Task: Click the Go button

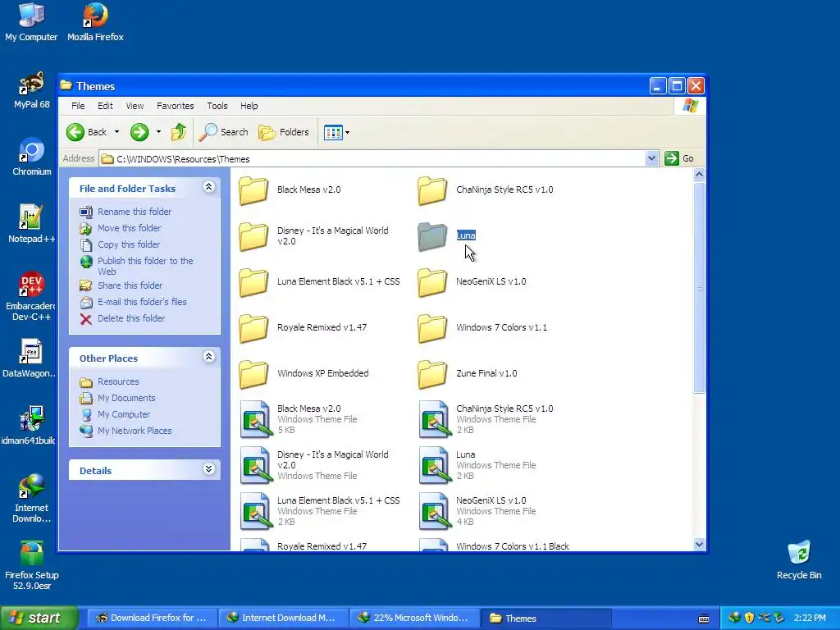Action: (679, 158)
